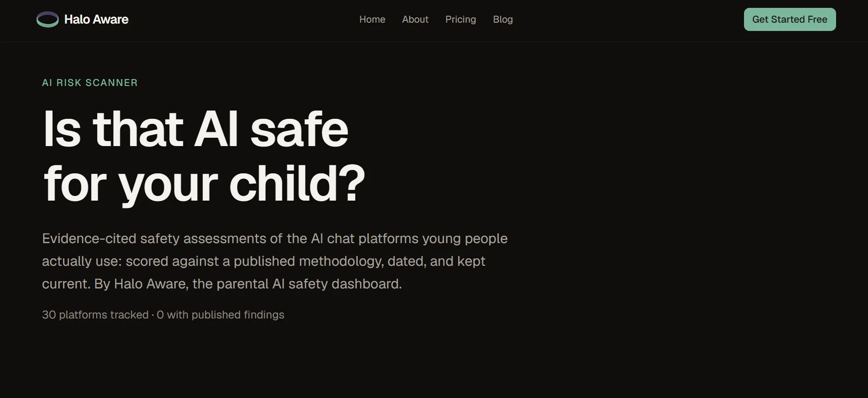Click the Halo ring logo icon

pos(48,19)
